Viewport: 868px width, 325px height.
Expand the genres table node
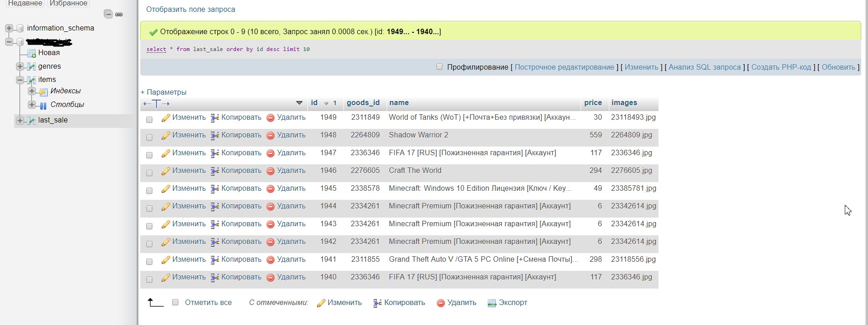click(x=20, y=66)
